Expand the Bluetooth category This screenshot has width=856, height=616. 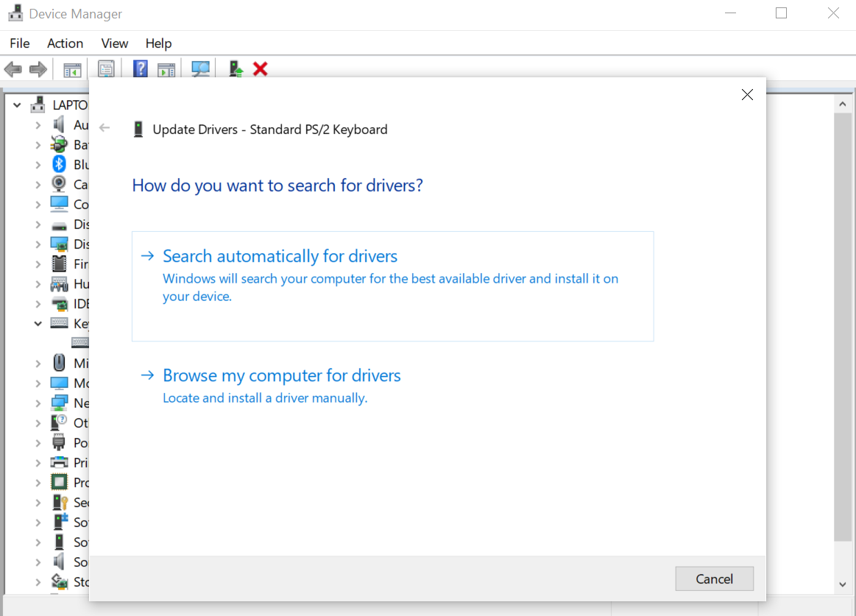tap(38, 164)
